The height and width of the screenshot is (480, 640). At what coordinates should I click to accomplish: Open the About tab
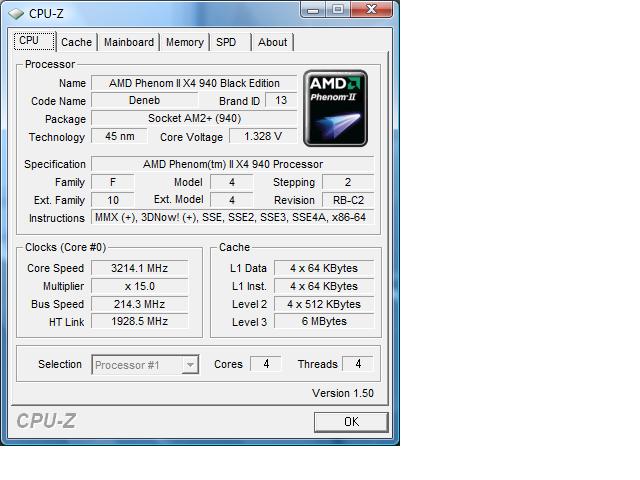tap(272, 42)
